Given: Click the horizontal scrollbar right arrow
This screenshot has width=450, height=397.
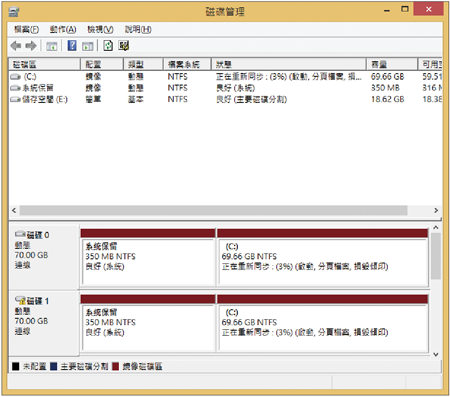Looking at the screenshot, I should pyautogui.click(x=436, y=210).
